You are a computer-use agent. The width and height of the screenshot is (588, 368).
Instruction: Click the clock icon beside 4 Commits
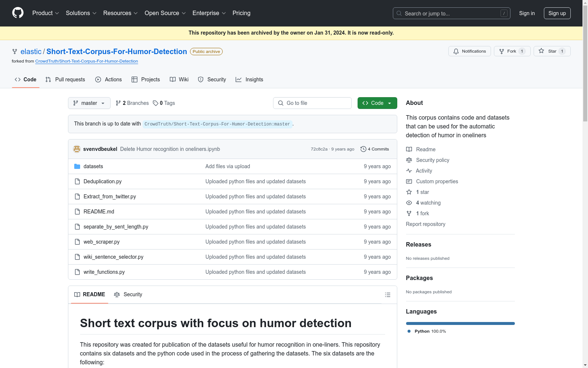click(x=363, y=149)
